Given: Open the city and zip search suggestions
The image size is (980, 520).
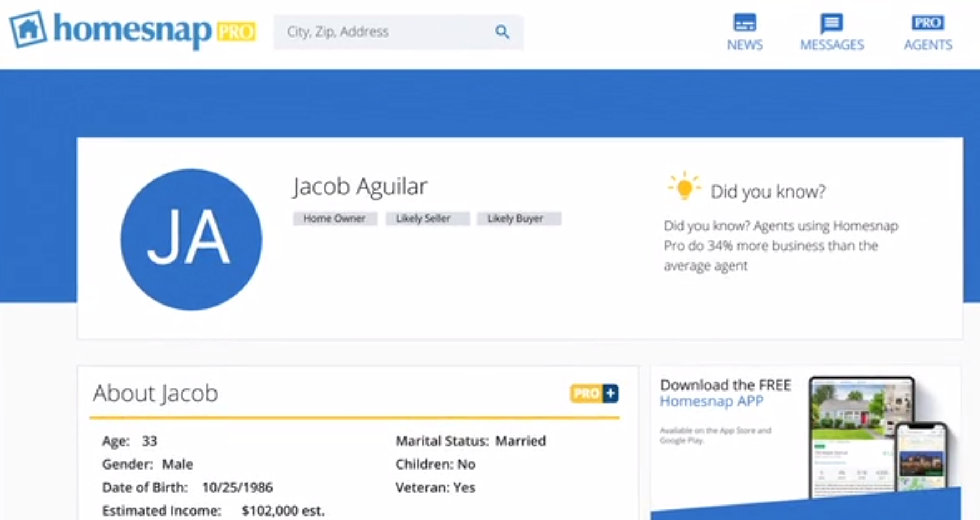Looking at the screenshot, I should click(x=388, y=32).
